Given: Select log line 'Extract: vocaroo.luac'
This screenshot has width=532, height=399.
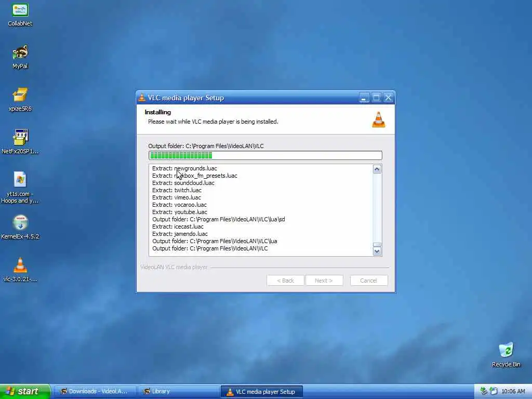Looking at the screenshot, I should coord(179,205).
